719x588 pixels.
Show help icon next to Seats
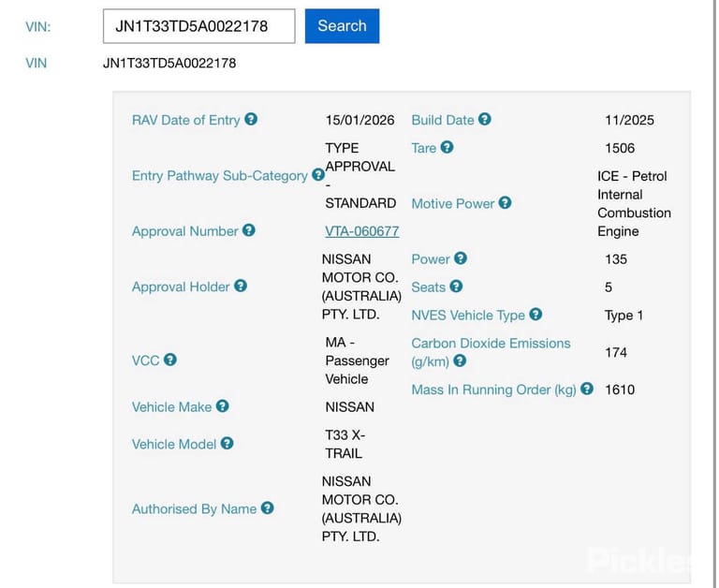coord(456,287)
